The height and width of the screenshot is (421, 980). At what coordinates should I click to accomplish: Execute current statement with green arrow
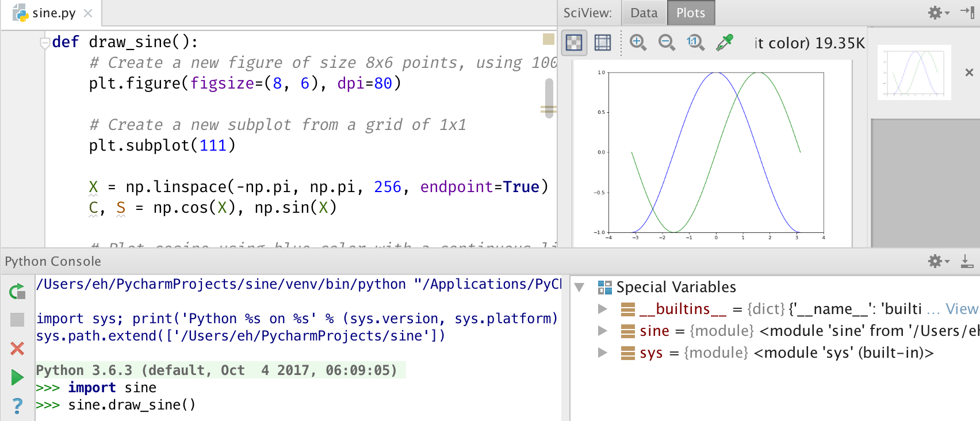[x=17, y=377]
